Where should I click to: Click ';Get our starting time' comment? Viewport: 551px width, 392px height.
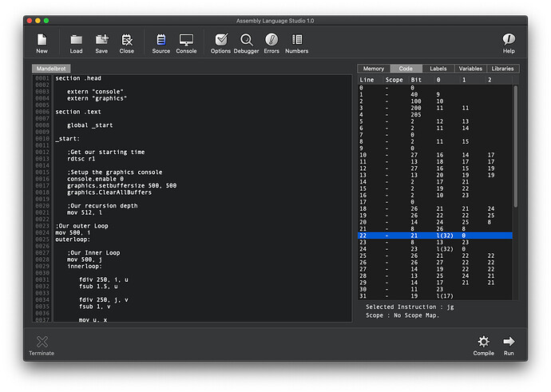coord(105,152)
